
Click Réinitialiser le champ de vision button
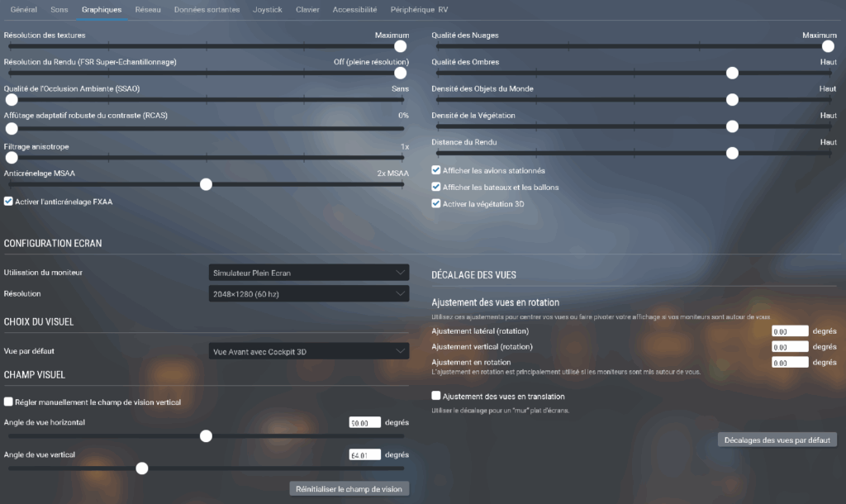[x=349, y=489]
